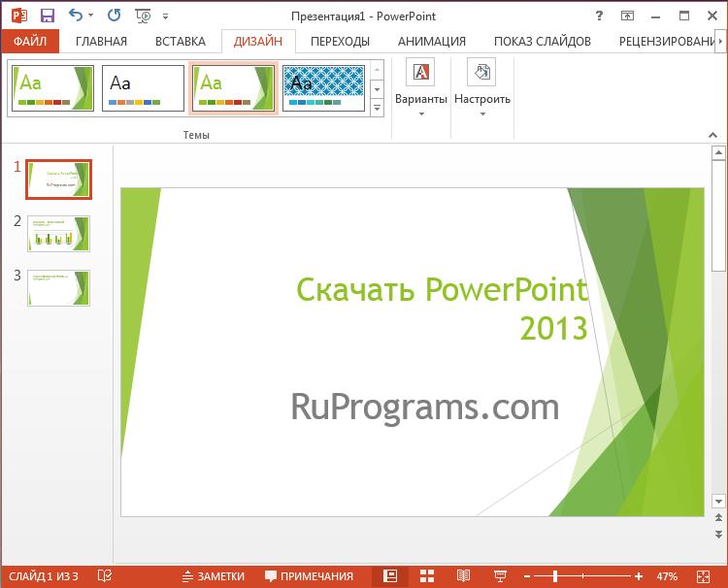Open zoom dialog via 47% value
Screen dimensions: 728x588
click(667, 576)
